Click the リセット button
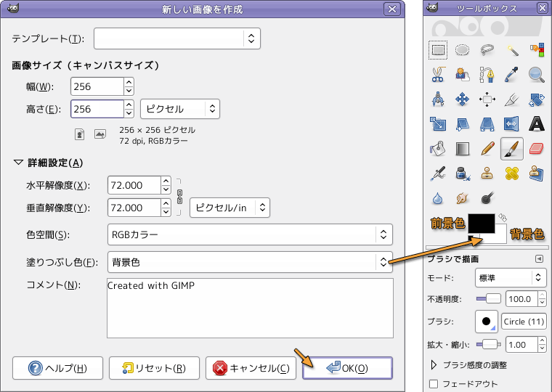This screenshot has height=392, width=552. [154, 368]
